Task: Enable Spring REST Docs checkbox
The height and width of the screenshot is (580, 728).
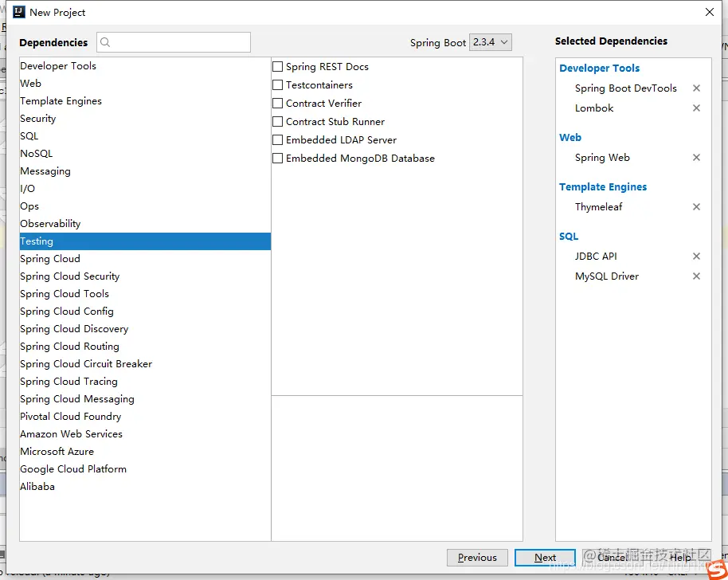Action: click(x=278, y=67)
